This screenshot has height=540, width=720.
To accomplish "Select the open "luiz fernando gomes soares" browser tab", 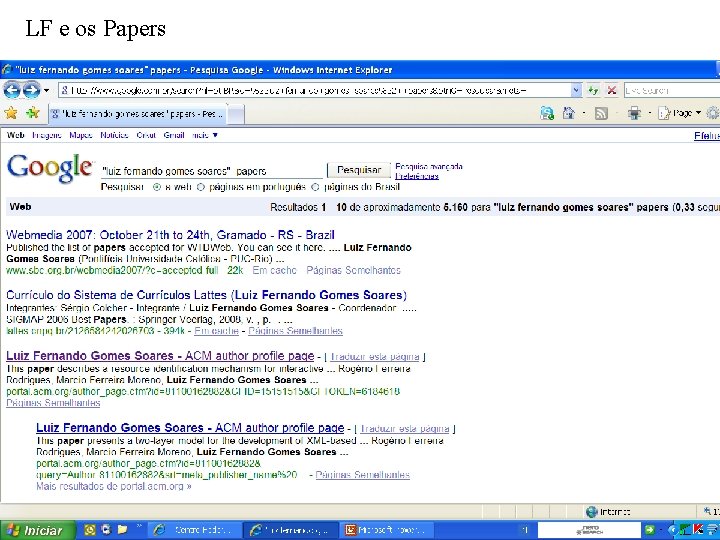I will pyautogui.click(x=138, y=114).
